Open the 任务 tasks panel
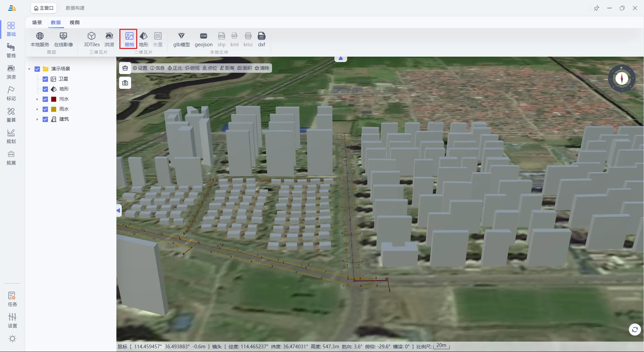Viewport: 644px width, 352px height. (x=12, y=299)
